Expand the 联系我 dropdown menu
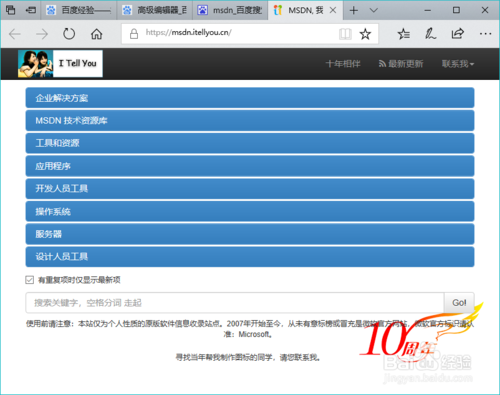This screenshot has height=395, width=500. [458, 64]
